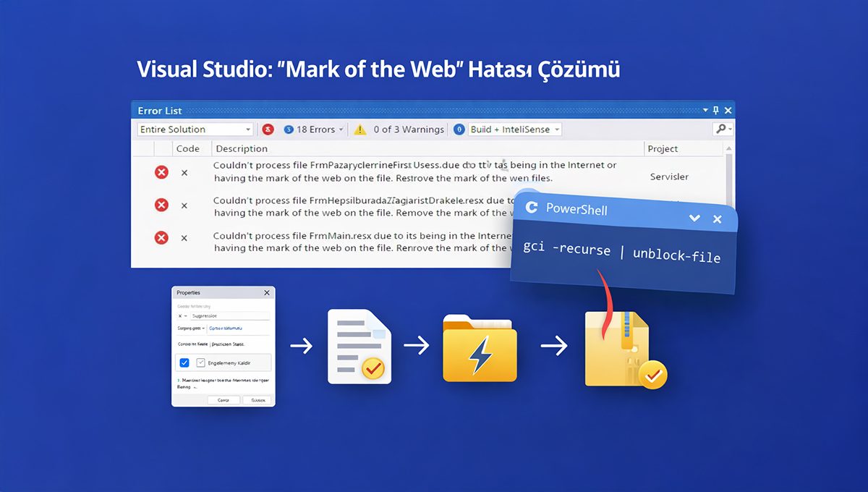Open the Error List search magnifier

pos(721,129)
